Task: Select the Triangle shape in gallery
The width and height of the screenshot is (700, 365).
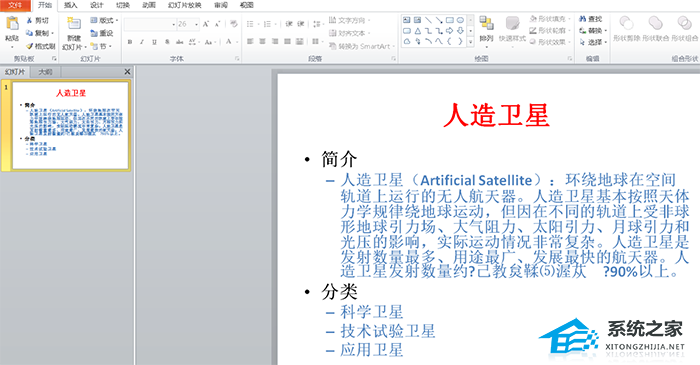Action: pyautogui.click(x=418, y=31)
